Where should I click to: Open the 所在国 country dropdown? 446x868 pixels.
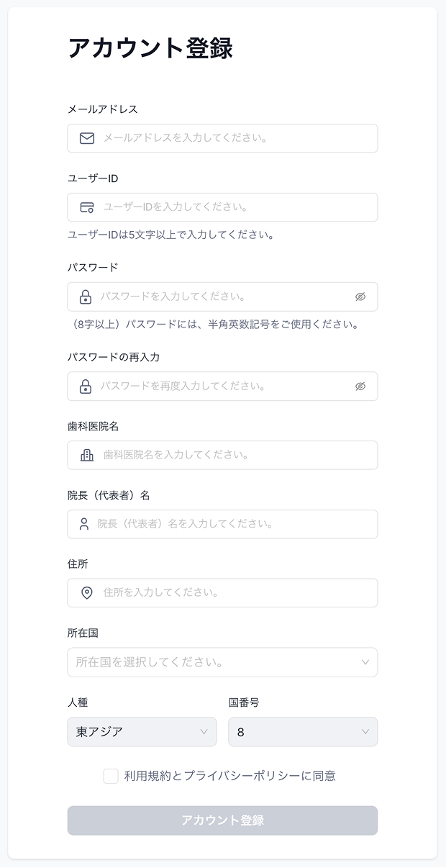point(222,662)
